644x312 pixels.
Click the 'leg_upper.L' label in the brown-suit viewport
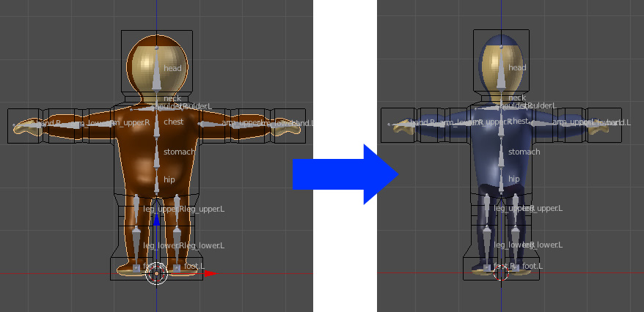(205, 209)
